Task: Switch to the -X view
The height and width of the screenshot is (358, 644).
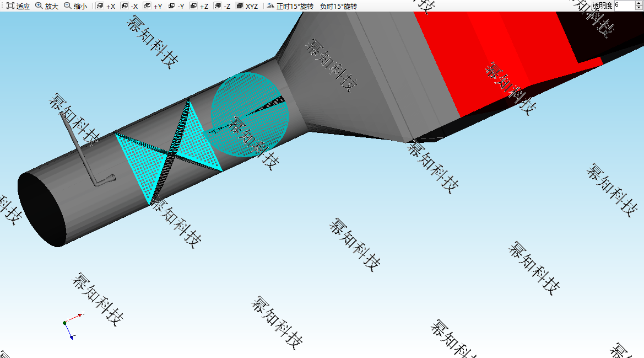Action: click(129, 6)
